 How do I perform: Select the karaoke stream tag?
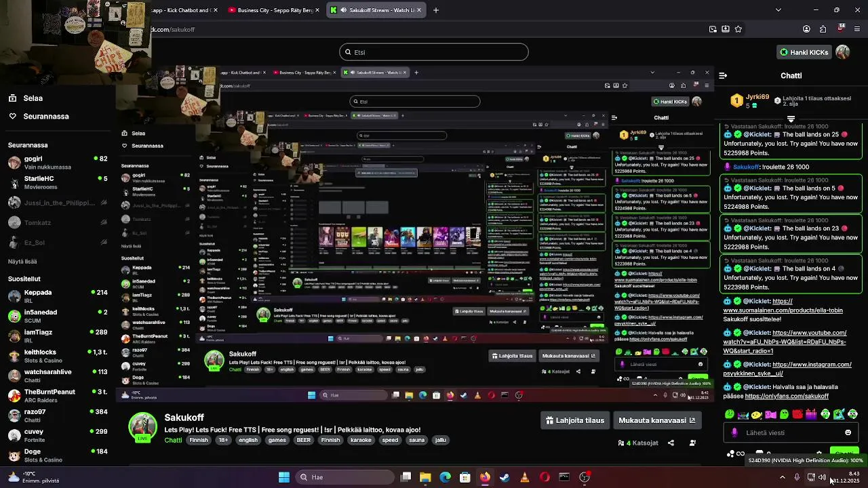point(361,440)
